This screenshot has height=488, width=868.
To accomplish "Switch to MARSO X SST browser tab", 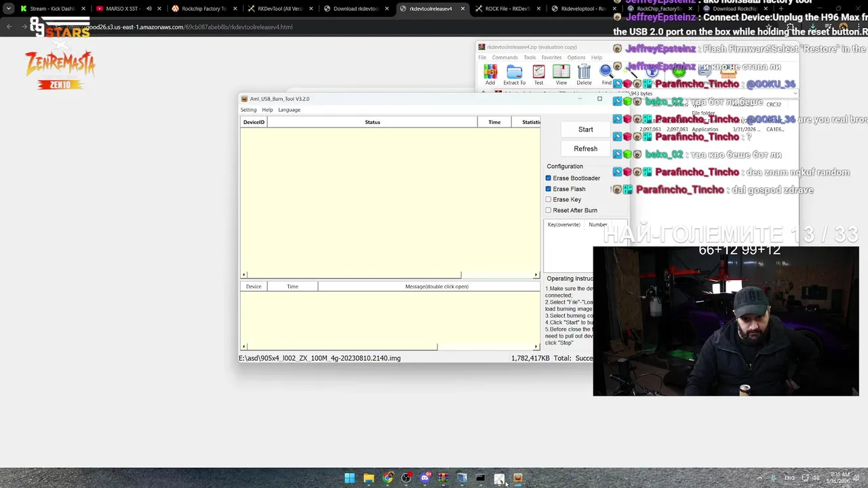I will (122, 9).
